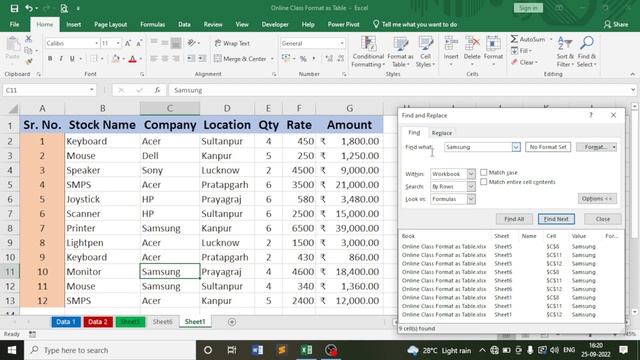Open the Format button dropdown arrow
This screenshot has height=360, width=640.
pos(614,147)
